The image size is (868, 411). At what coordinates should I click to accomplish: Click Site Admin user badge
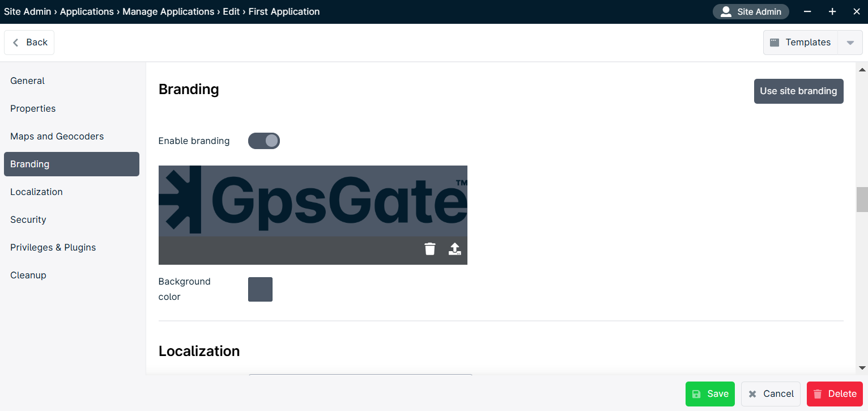(x=751, y=11)
